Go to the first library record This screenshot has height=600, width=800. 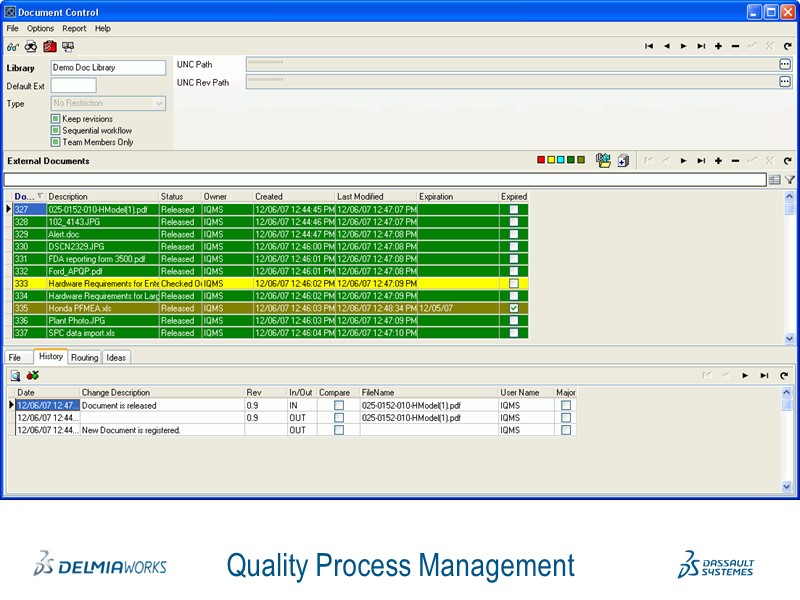(649, 46)
